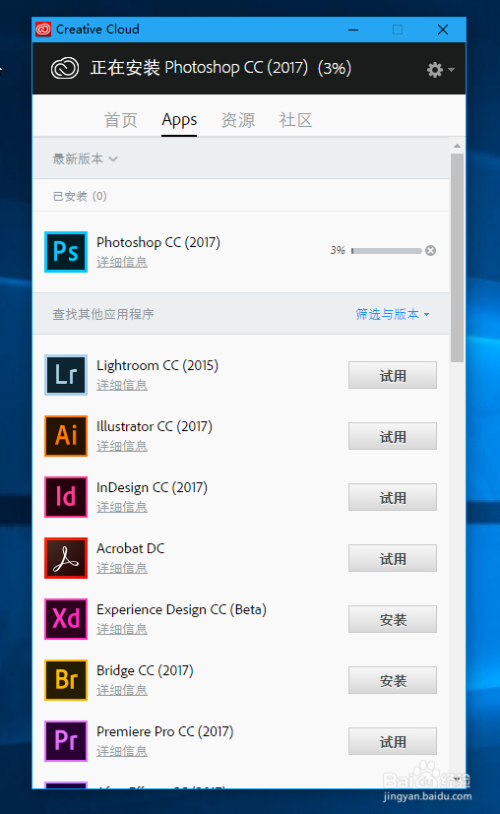Click the 3% progress percentage label
This screenshot has width=500, height=814.
pyautogui.click(x=337, y=250)
